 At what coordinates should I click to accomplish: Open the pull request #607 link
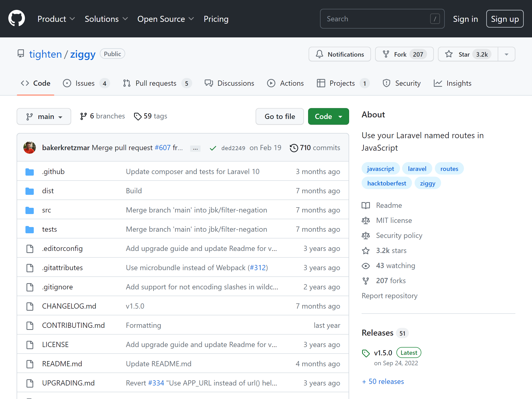163,148
